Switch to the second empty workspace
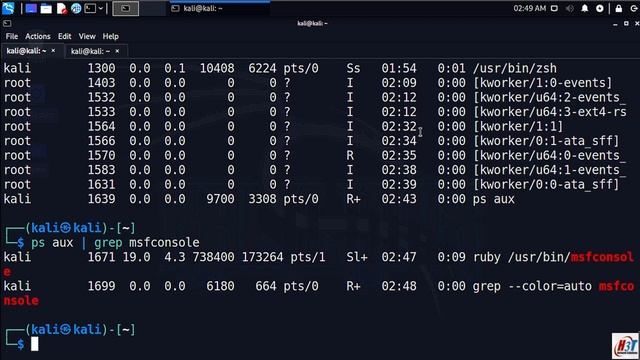 coord(152,9)
